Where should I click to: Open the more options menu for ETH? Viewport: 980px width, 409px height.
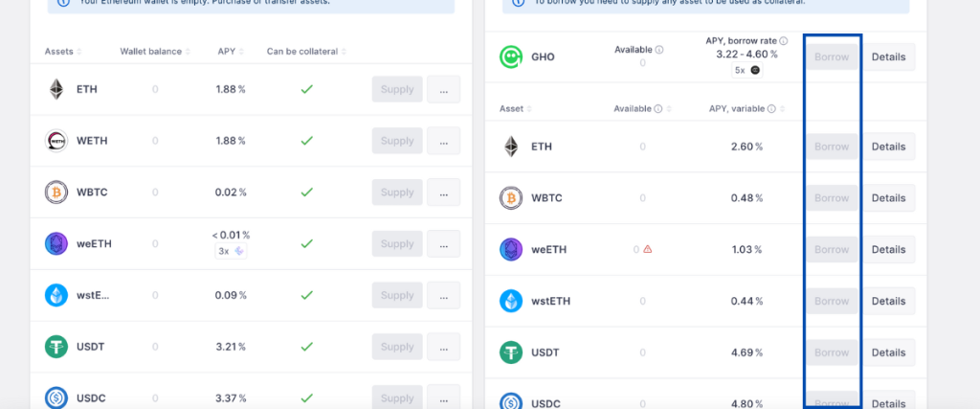pos(443,89)
